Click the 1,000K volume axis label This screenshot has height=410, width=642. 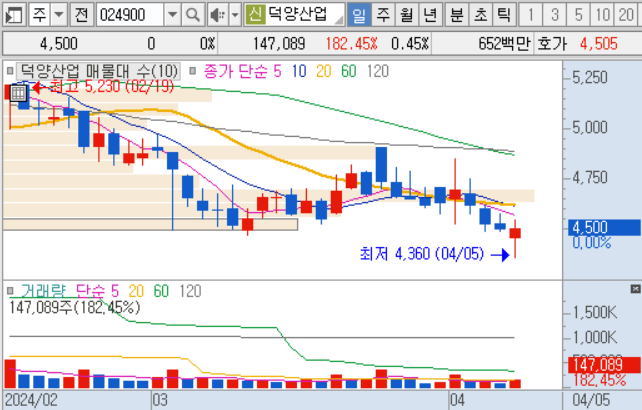click(x=595, y=338)
